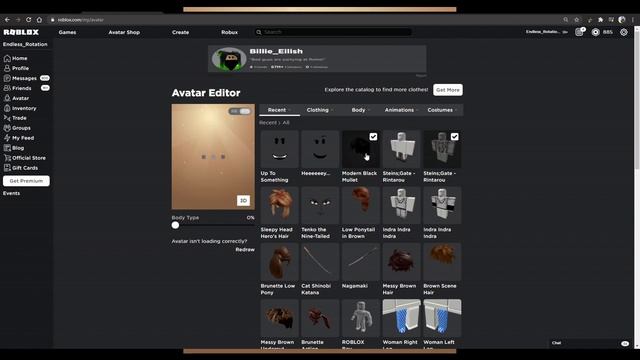
Task: Reload the page in the browser
Action: pyautogui.click(x=29, y=20)
